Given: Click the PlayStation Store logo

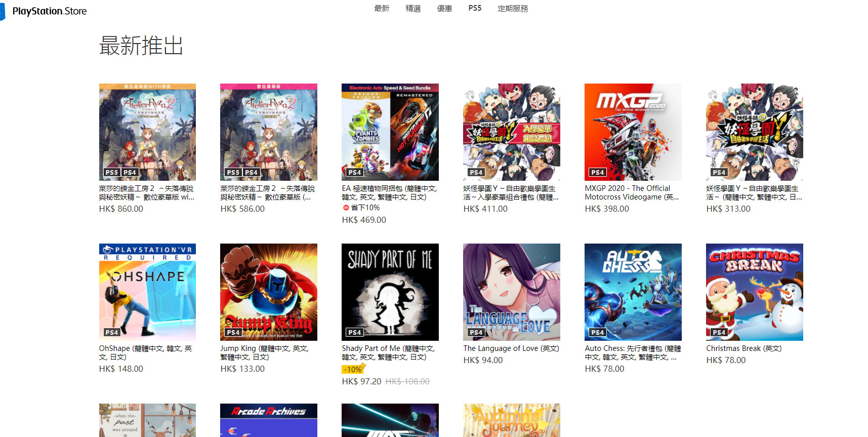Looking at the screenshot, I should pos(44,11).
